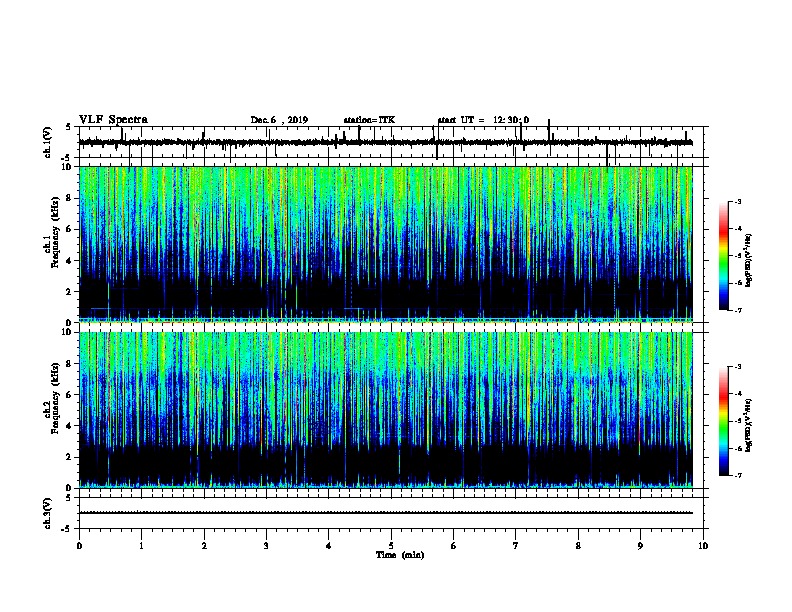792x612 pixels.
Task: Click the ch.1 colorbar log(PSD) label
Action: [x=749, y=260]
